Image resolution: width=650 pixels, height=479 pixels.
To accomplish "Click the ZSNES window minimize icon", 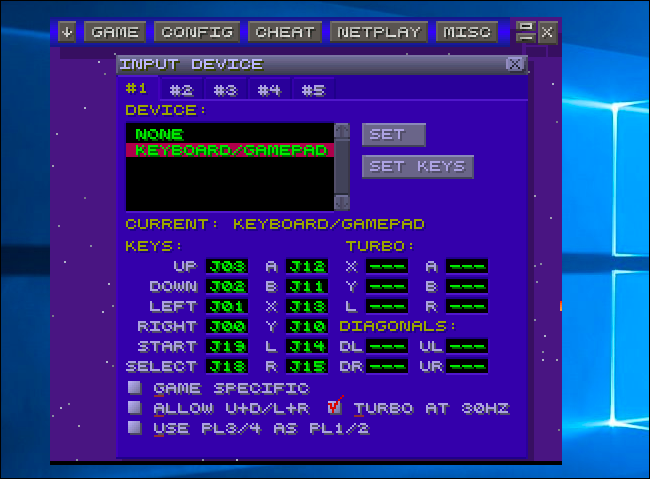I will point(525,32).
